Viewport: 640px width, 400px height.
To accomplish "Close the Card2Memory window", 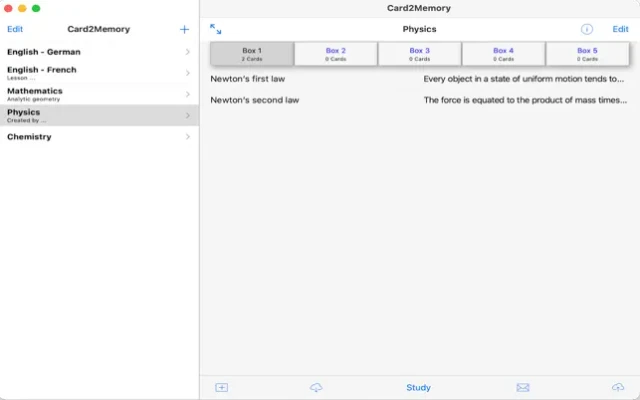I will tap(8, 8).
